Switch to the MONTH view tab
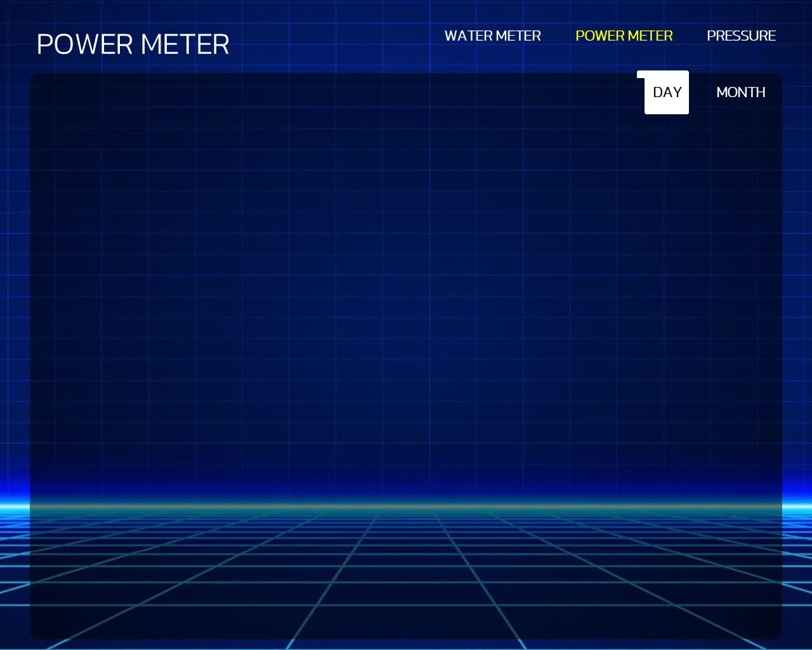 [x=740, y=93]
